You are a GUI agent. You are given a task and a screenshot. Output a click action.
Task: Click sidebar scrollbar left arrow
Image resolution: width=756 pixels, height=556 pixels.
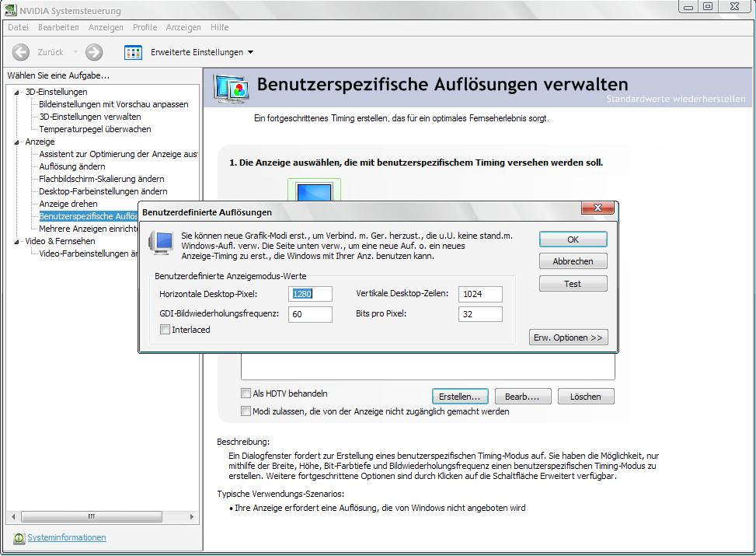tap(13, 516)
